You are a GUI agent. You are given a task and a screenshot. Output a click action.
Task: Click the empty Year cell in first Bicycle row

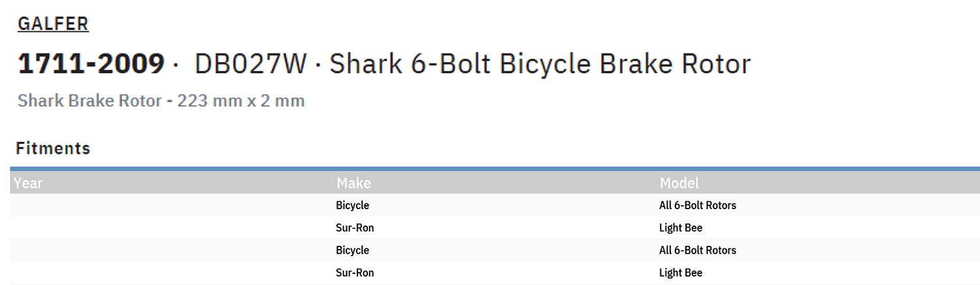(172, 205)
